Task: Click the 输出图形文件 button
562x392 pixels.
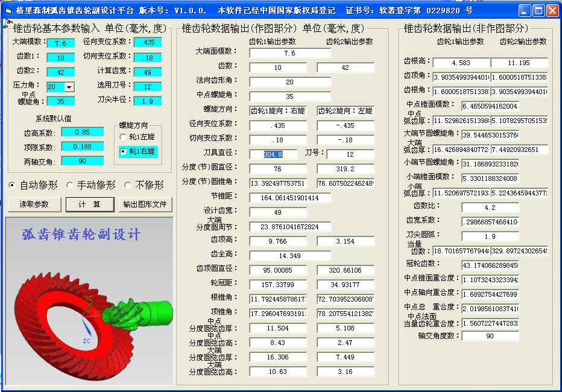Action: tap(145, 204)
